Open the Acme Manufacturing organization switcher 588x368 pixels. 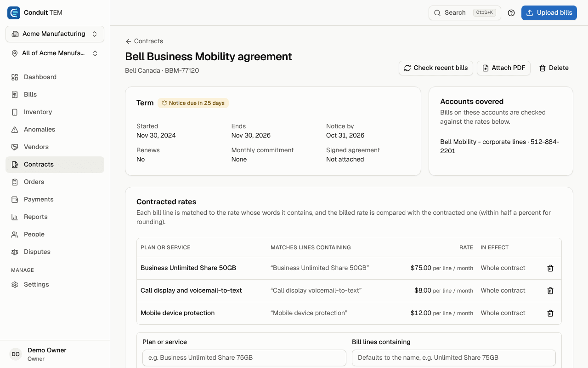tap(55, 34)
